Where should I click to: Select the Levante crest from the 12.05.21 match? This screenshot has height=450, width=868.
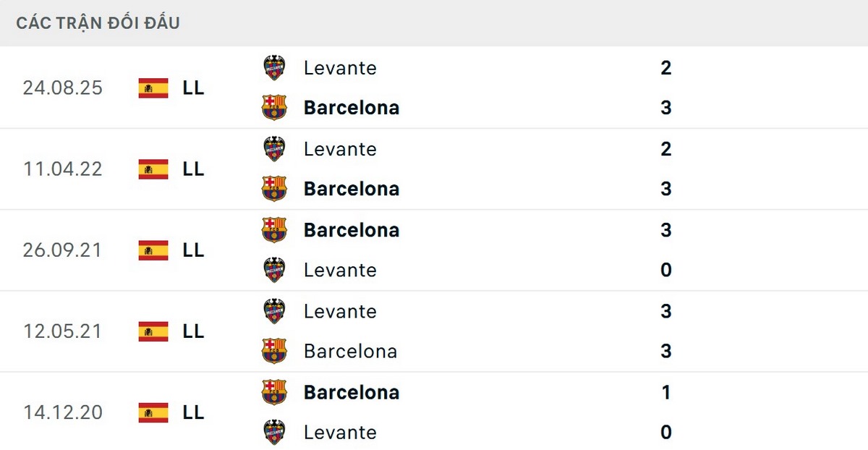pyautogui.click(x=274, y=311)
